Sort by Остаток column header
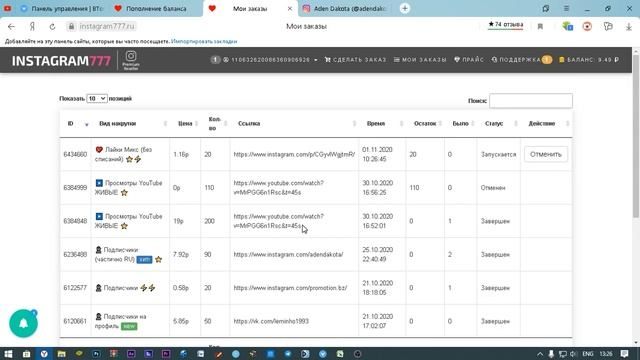 (x=425, y=124)
